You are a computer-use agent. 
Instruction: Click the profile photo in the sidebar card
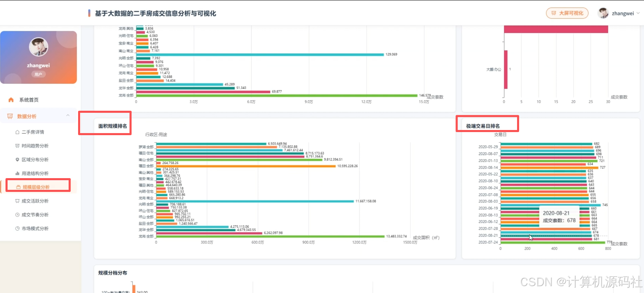point(39,47)
